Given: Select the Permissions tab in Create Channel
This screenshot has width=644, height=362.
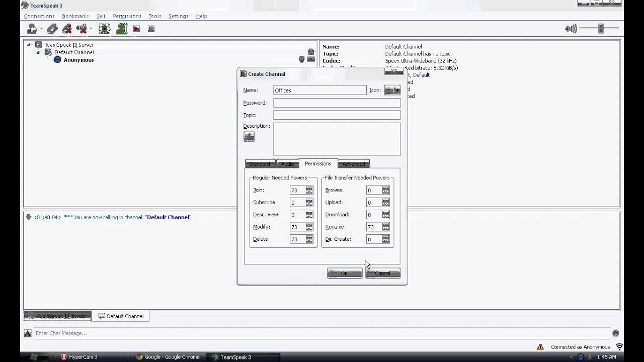Looking at the screenshot, I should [318, 163].
